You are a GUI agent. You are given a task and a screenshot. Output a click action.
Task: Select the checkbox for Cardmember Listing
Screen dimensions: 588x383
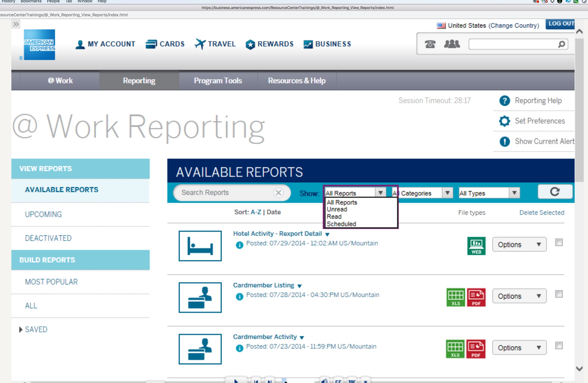[x=558, y=294]
